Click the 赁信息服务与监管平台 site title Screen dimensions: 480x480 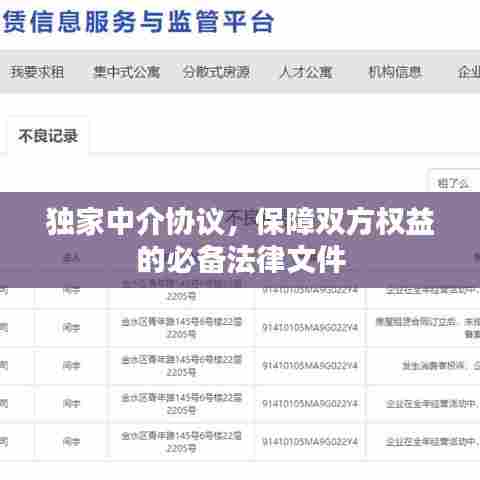[139, 23]
